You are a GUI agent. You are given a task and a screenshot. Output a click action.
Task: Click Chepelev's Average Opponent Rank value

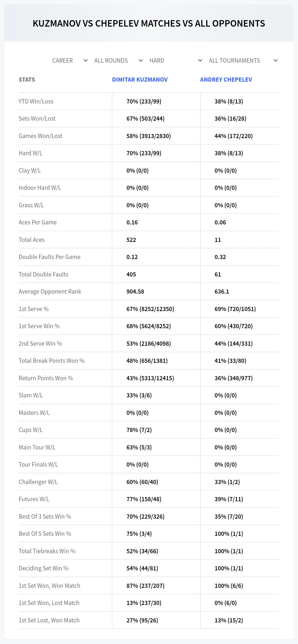(222, 292)
